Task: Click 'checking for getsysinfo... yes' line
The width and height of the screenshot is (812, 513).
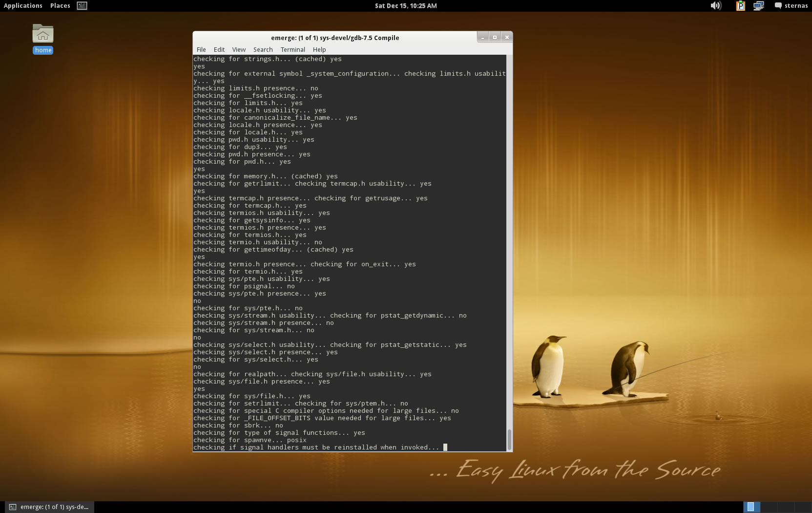Action: tap(252, 220)
